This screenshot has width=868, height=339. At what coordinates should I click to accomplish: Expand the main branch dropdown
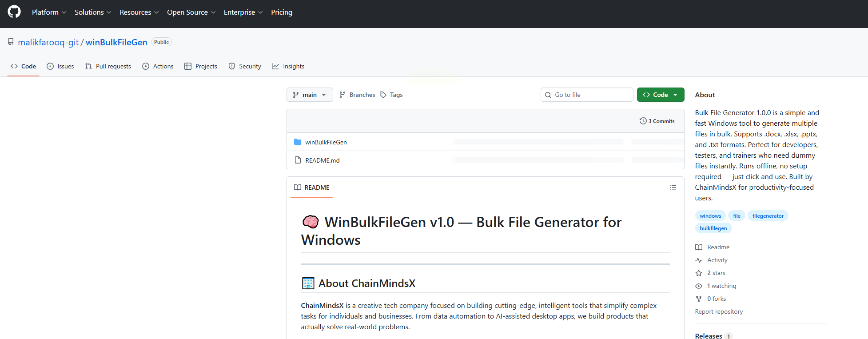point(310,95)
